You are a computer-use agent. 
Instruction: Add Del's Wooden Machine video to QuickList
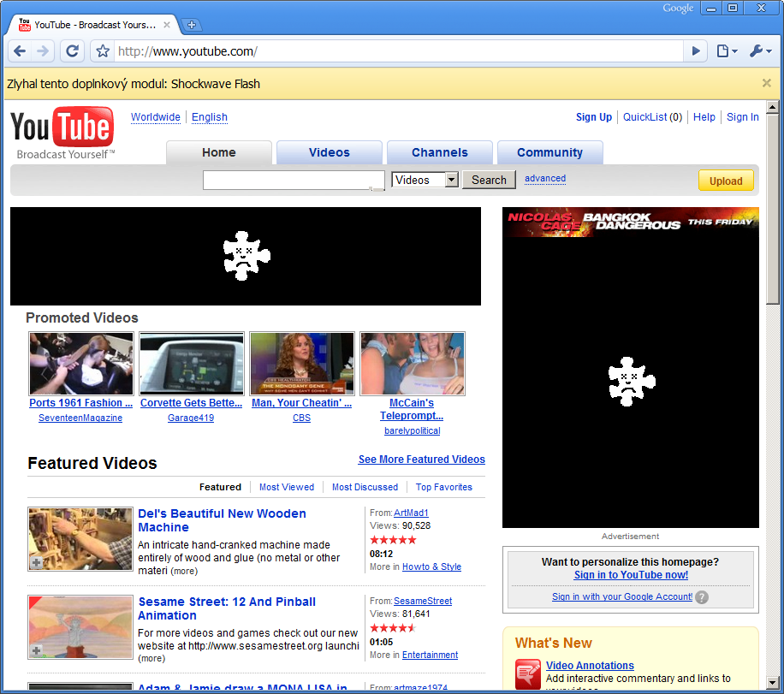click(37, 562)
